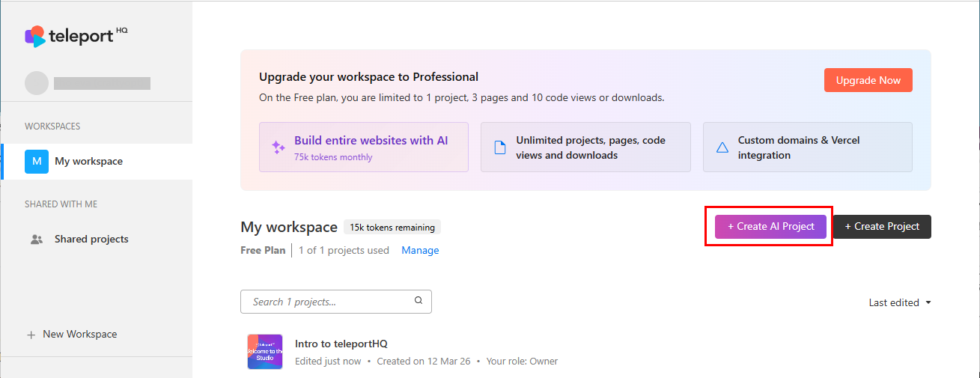Click the search magnifier icon

coord(419,301)
